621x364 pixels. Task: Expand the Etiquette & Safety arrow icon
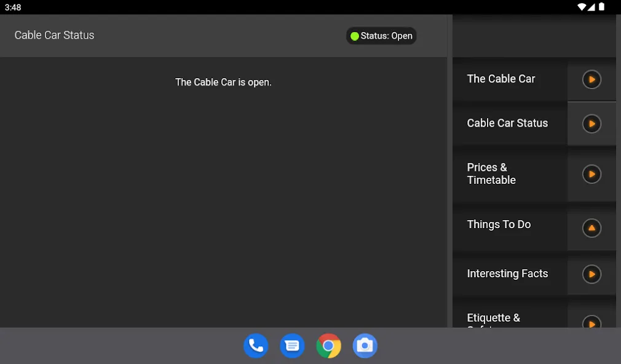[591, 322]
